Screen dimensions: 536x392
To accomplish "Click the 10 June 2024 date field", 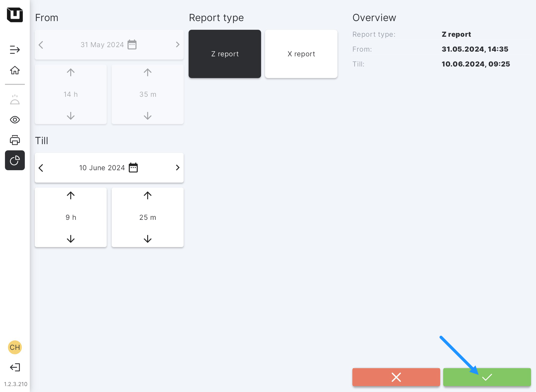I will [102, 168].
